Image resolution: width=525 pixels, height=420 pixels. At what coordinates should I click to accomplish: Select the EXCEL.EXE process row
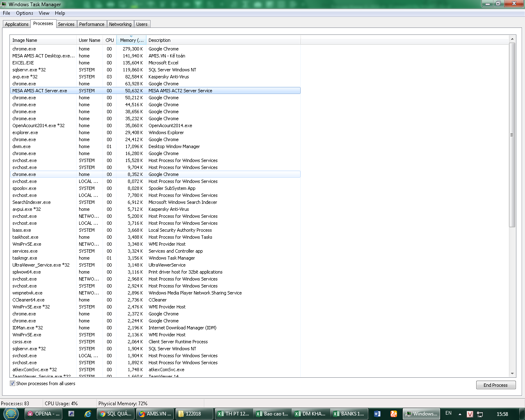[x=155, y=63]
